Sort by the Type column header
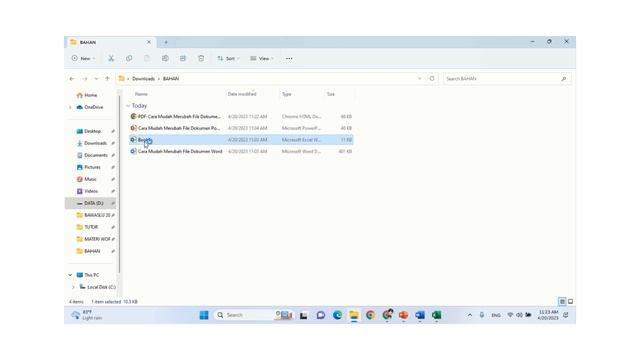 (x=287, y=94)
